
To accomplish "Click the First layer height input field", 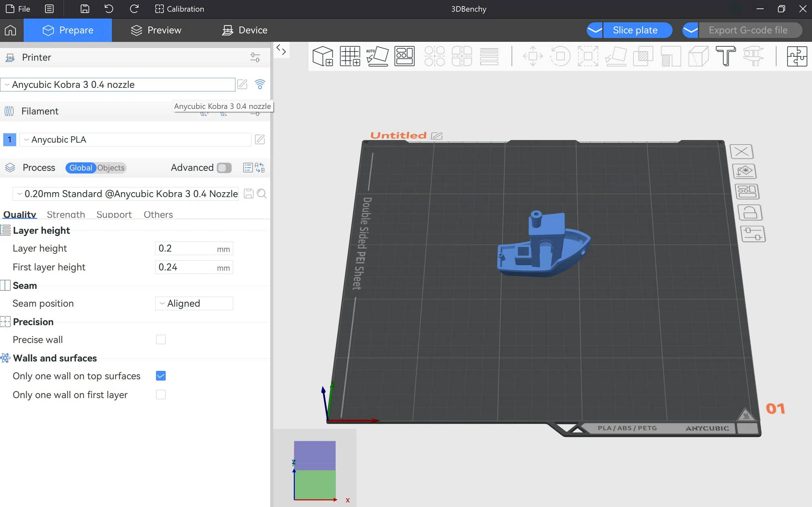I will [x=194, y=267].
